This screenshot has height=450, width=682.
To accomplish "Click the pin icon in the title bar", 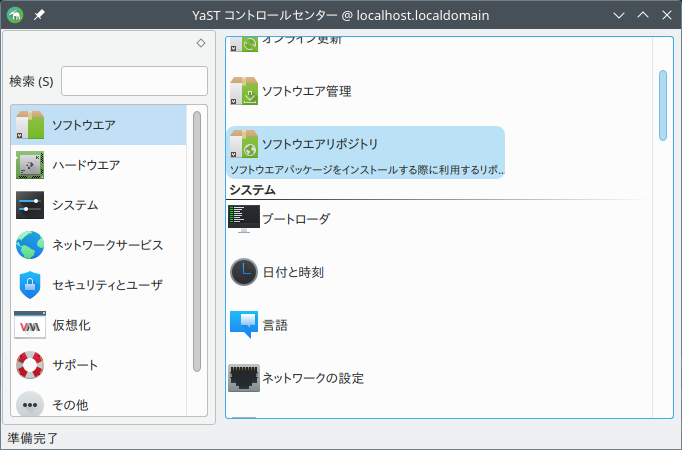I will click(x=39, y=15).
